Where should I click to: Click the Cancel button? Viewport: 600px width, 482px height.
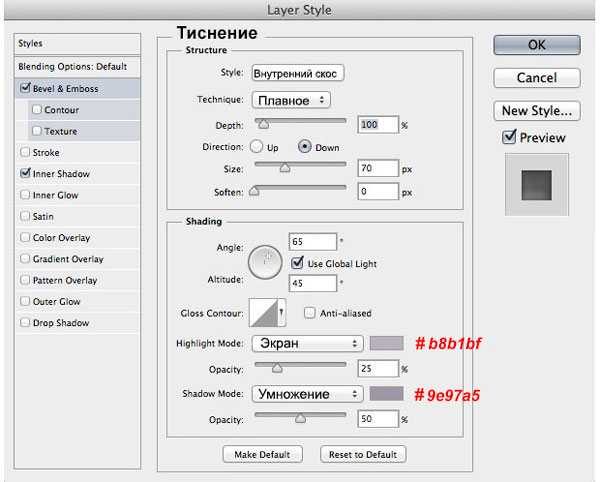point(537,78)
